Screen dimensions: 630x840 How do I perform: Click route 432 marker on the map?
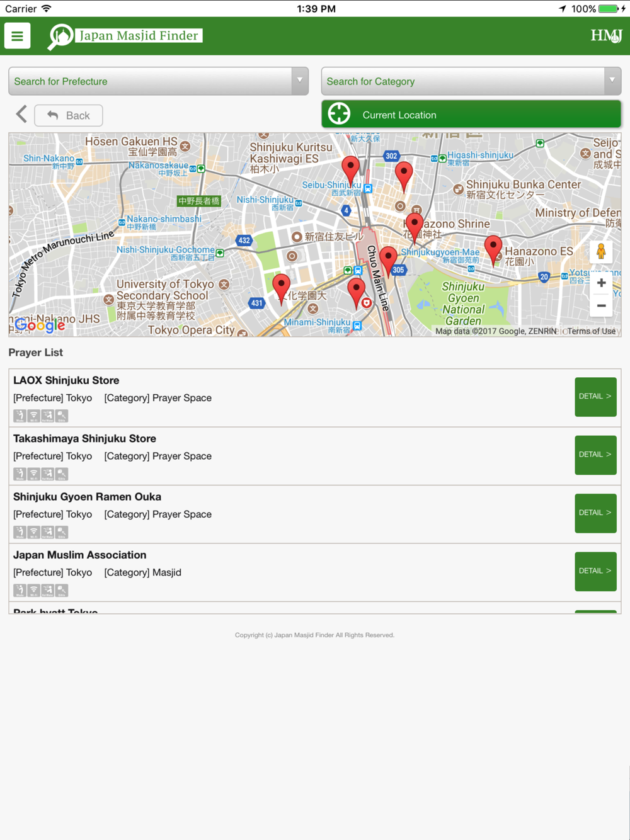(244, 240)
